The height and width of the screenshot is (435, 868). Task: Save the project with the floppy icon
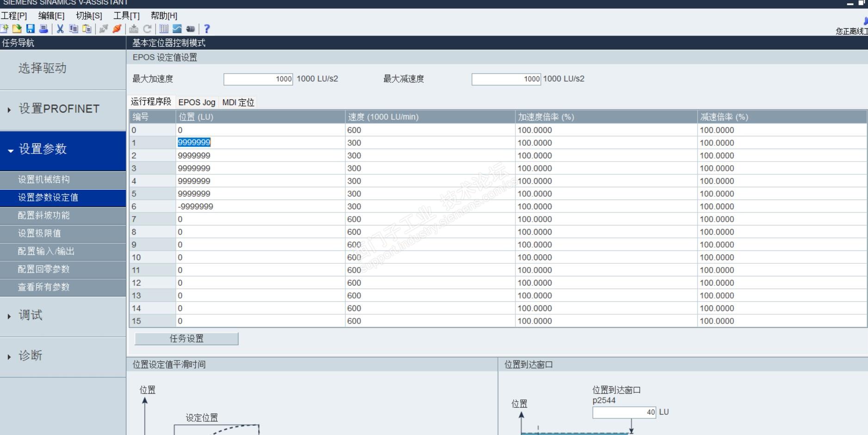point(31,29)
